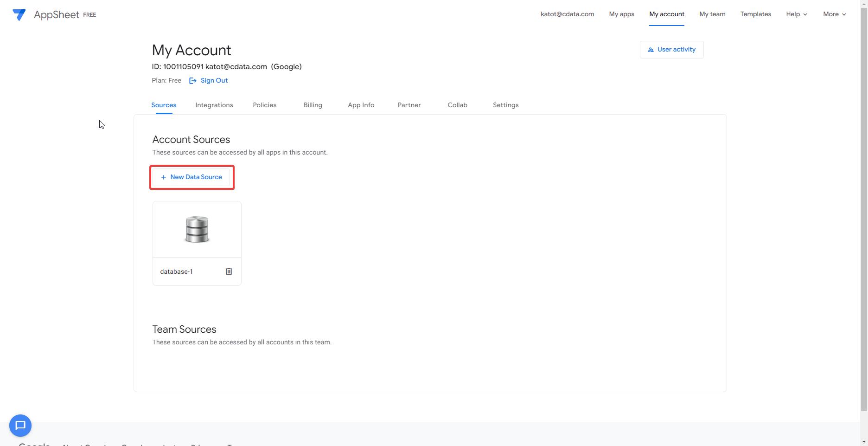
Task: Switch to the Integrations tab
Action: coord(214,105)
